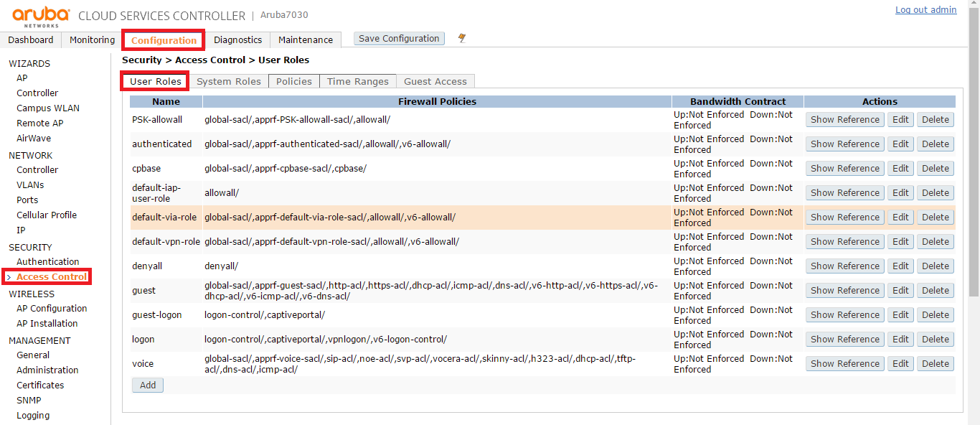The image size is (980, 425).
Task: Go to the Maintenance tab
Action: 306,39
